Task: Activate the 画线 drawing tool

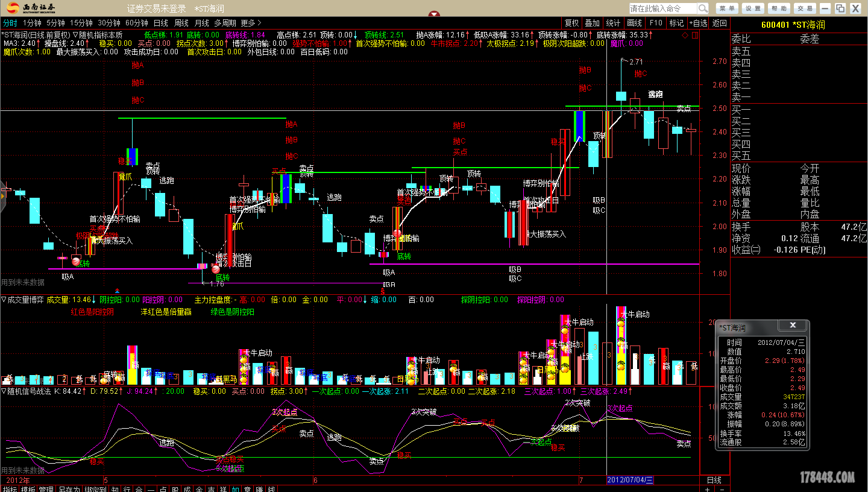Action: (x=635, y=24)
